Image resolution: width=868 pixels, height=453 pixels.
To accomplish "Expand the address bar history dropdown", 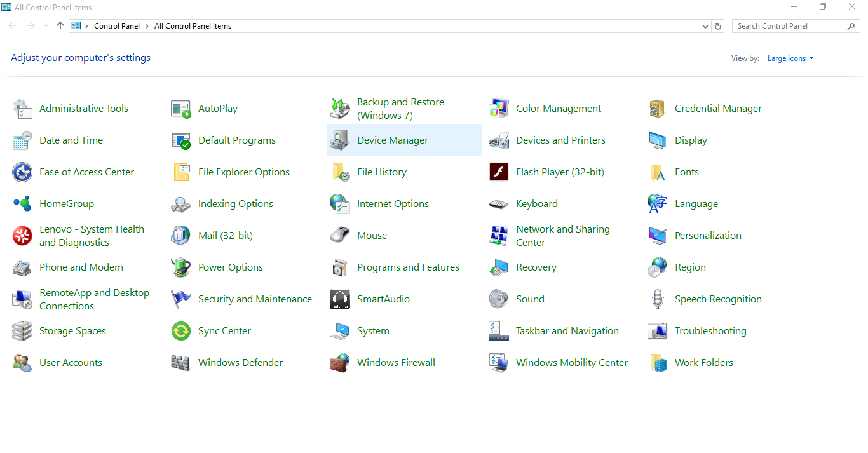I will pos(705,26).
